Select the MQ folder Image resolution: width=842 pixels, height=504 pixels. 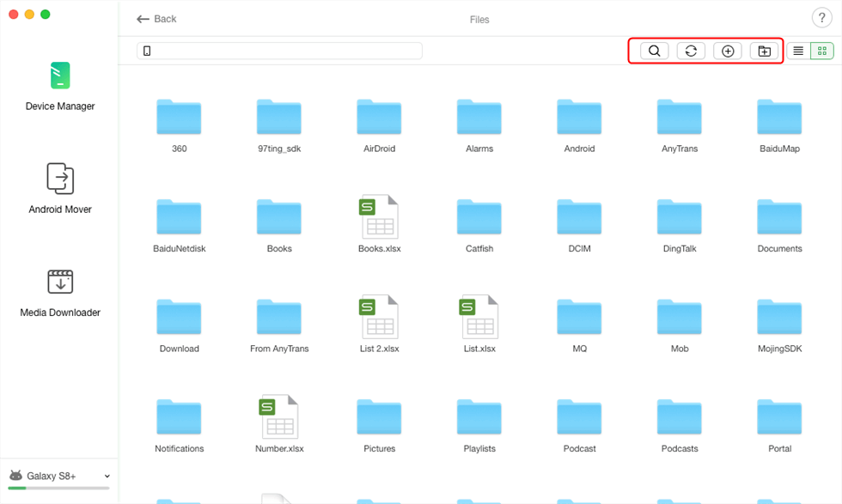(x=579, y=325)
